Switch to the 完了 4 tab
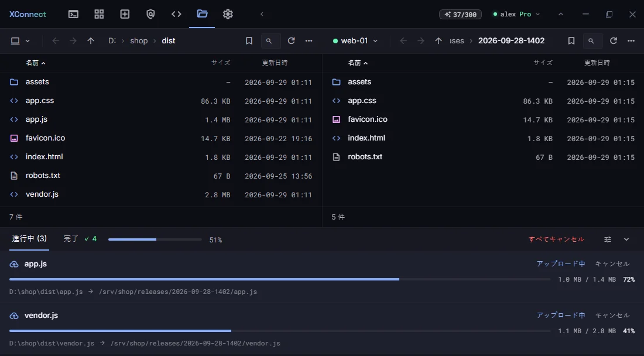The image size is (644, 356). coord(80,238)
